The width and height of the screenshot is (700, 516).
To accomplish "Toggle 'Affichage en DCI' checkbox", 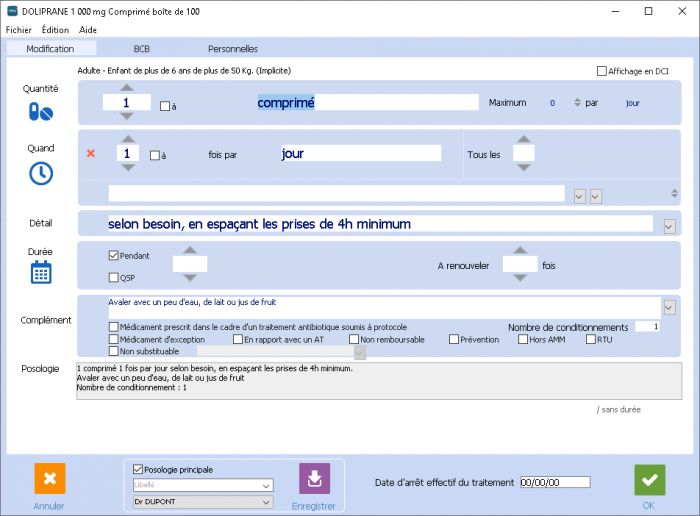I will click(x=602, y=71).
